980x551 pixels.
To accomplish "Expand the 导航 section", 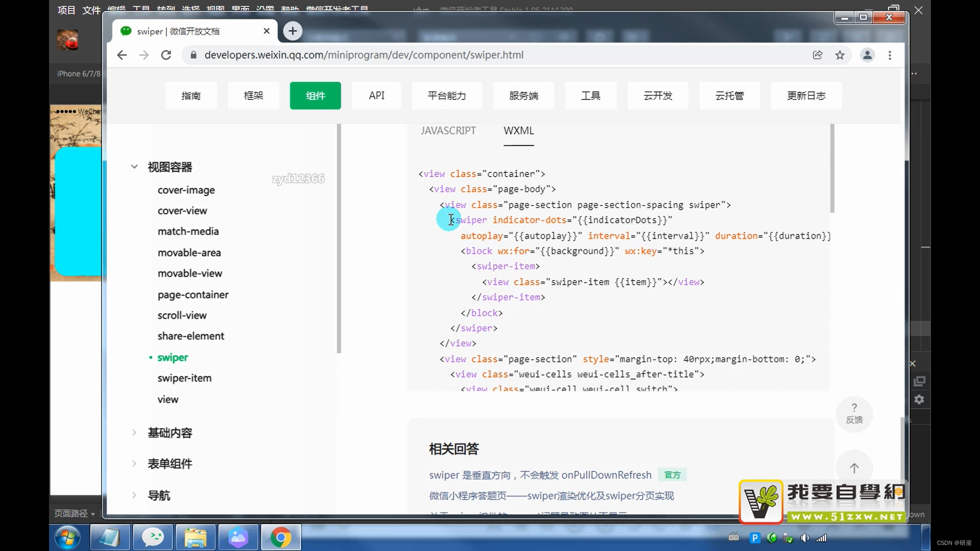I will [x=134, y=495].
